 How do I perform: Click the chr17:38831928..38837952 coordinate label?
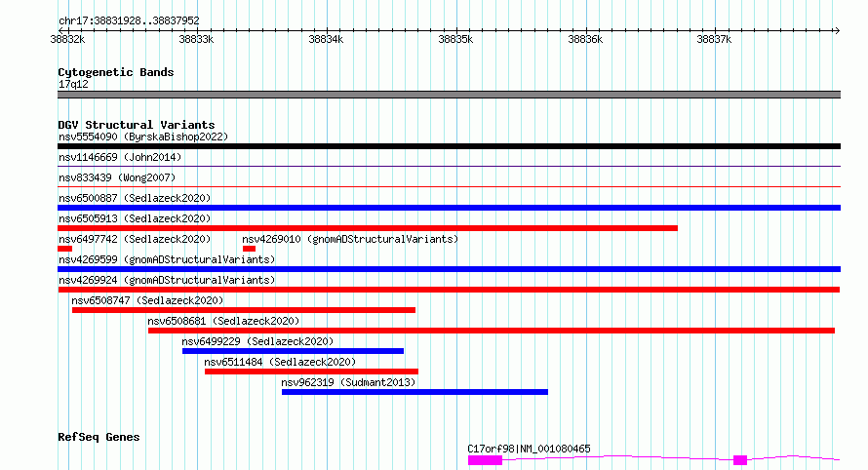[129, 21]
